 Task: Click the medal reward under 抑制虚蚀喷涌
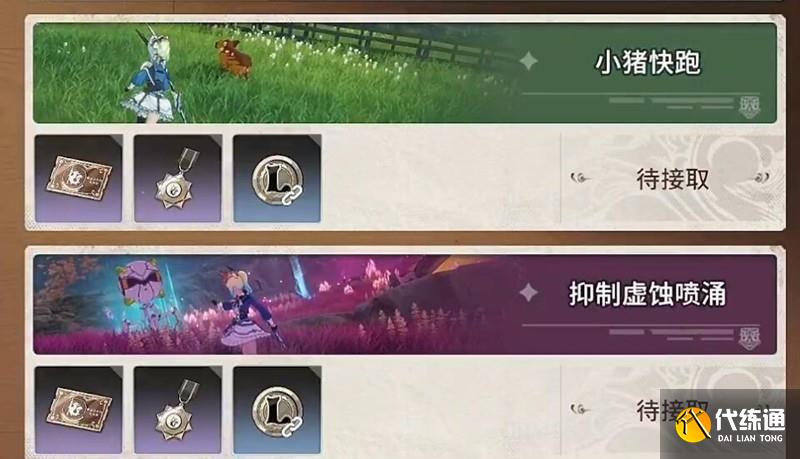point(178,410)
